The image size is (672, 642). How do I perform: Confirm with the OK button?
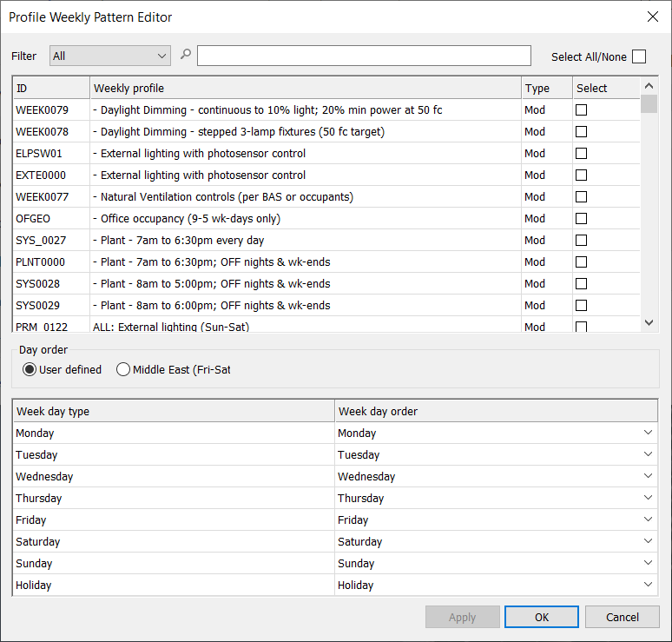click(542, 617)
